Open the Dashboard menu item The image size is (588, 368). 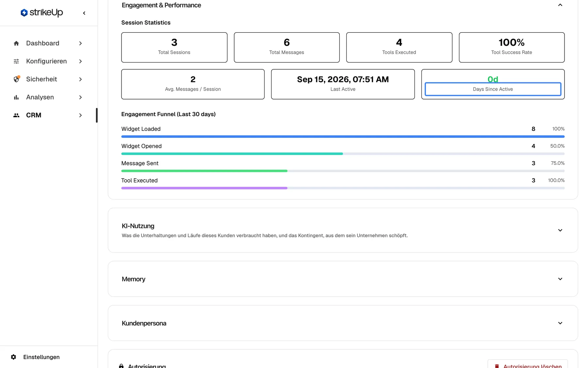48,43
